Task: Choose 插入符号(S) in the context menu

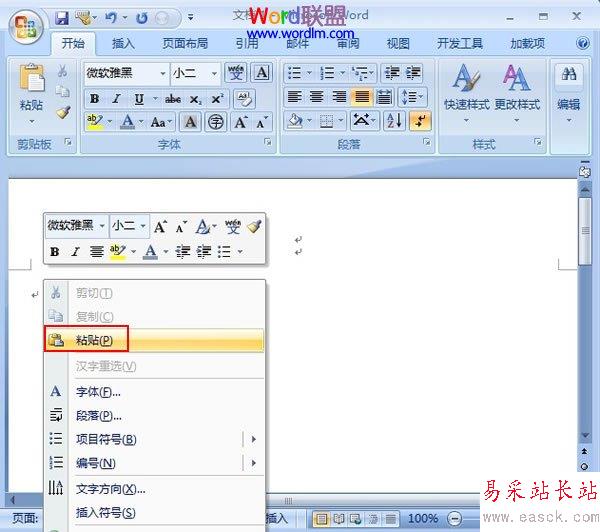Action: 154,513
